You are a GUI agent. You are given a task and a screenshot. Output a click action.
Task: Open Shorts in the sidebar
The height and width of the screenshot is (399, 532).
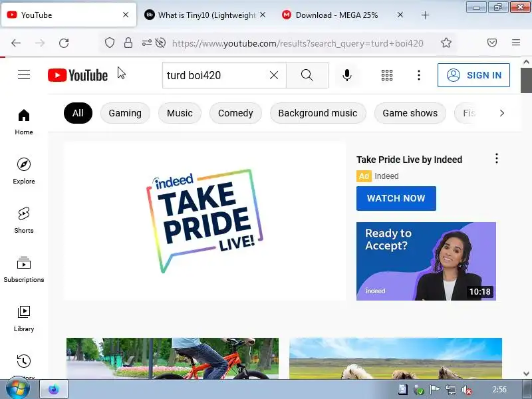click(24, 220)
